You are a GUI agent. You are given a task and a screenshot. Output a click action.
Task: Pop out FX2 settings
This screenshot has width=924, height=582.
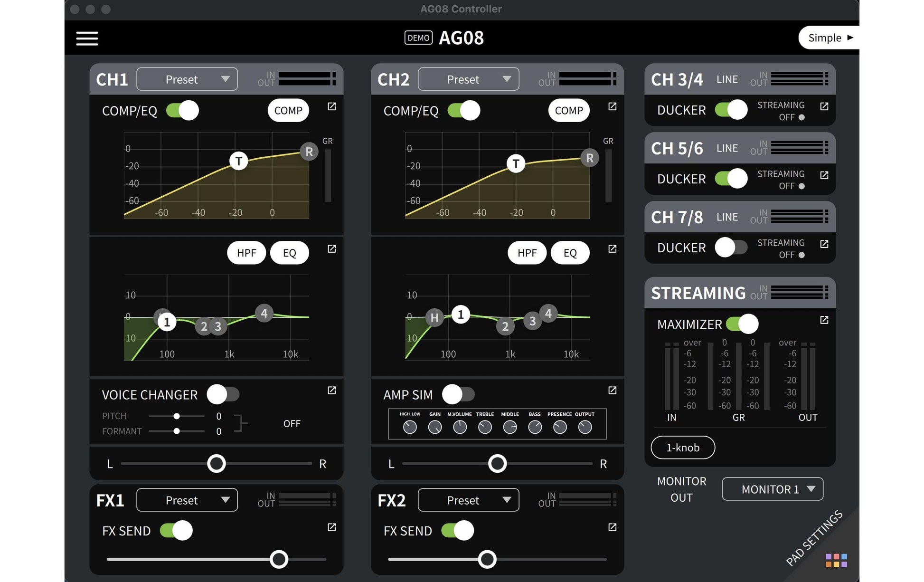click(613, 527)
